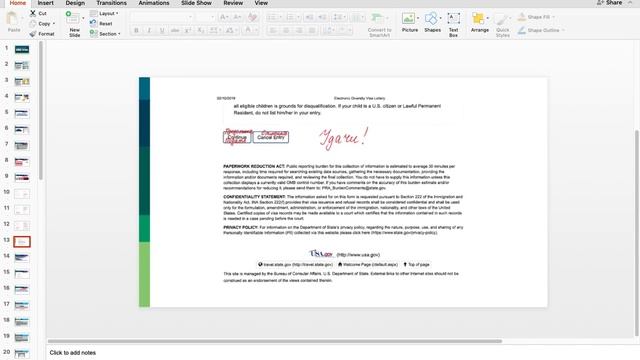Insert a slide with New Slide icon

coord(73,18)
